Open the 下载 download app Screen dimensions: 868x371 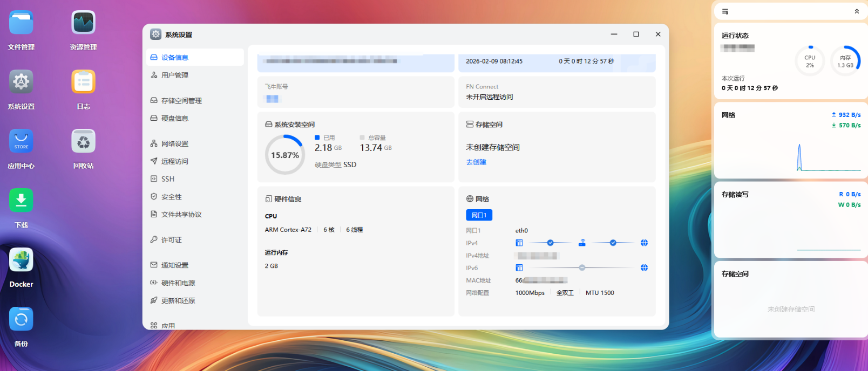click(x=21, y=201)
